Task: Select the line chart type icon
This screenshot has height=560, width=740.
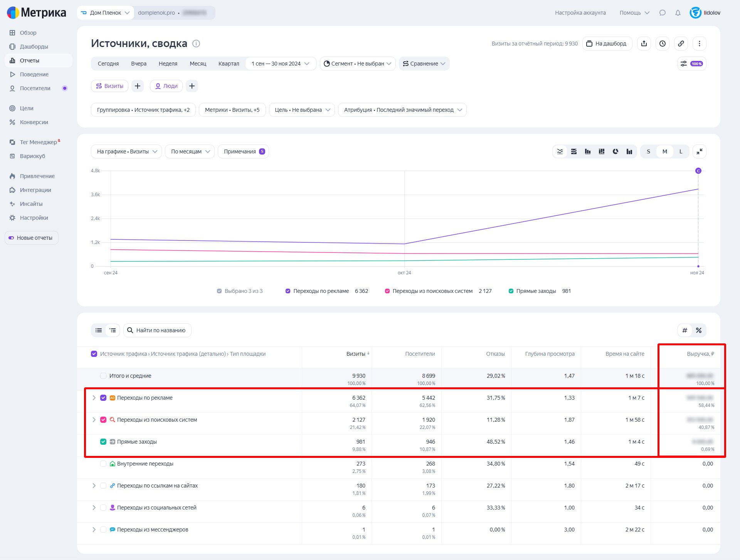Action: 560,151
